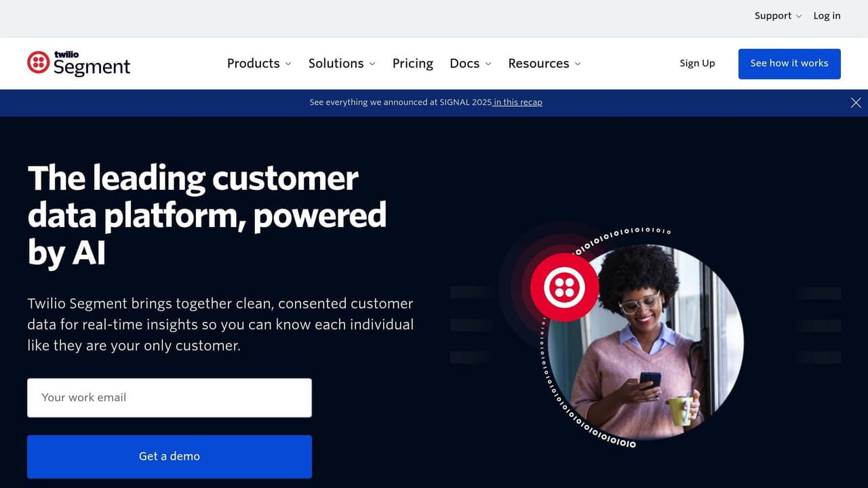Open the Products navigation menu
868x488 pixels.
click(x=253, y=63)
